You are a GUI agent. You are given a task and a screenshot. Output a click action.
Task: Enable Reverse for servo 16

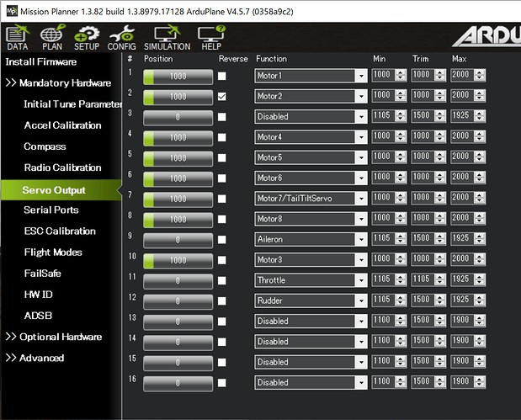[222, 383]
